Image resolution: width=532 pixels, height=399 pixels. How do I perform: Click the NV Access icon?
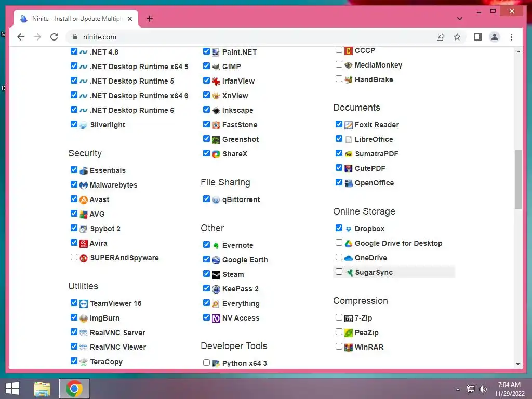coord(216,318)
